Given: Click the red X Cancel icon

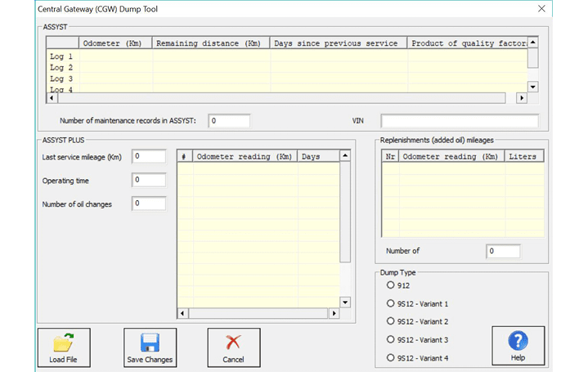Looking at the screenshot, I should click(233, 343).
